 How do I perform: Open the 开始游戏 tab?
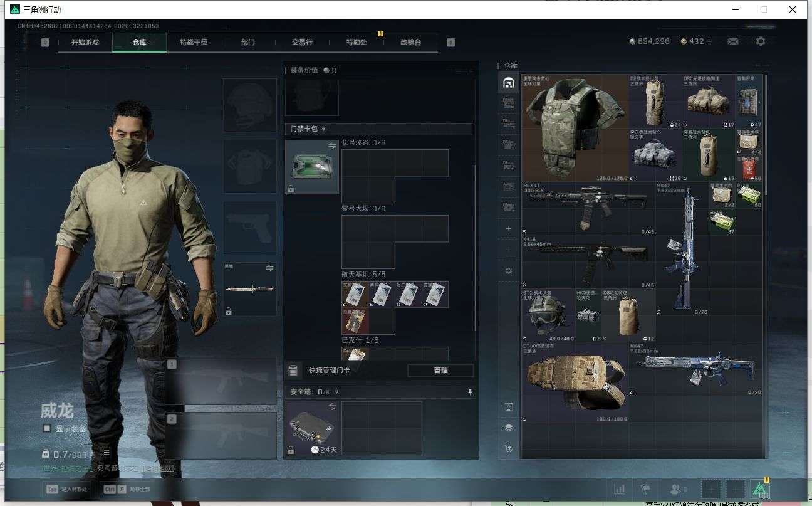[85, 42]
